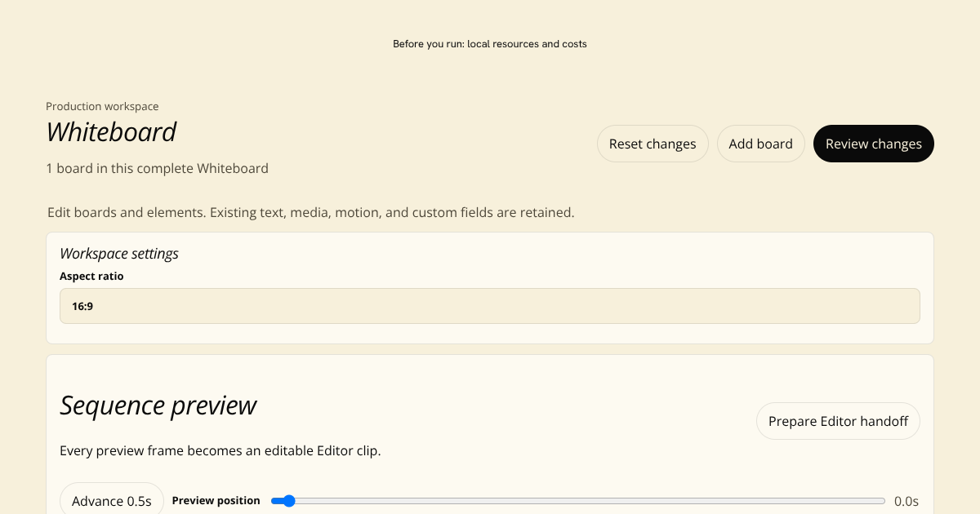Click the 'Edit boards and elements' description text
The image size is (980, 514).
coord(311,213)
